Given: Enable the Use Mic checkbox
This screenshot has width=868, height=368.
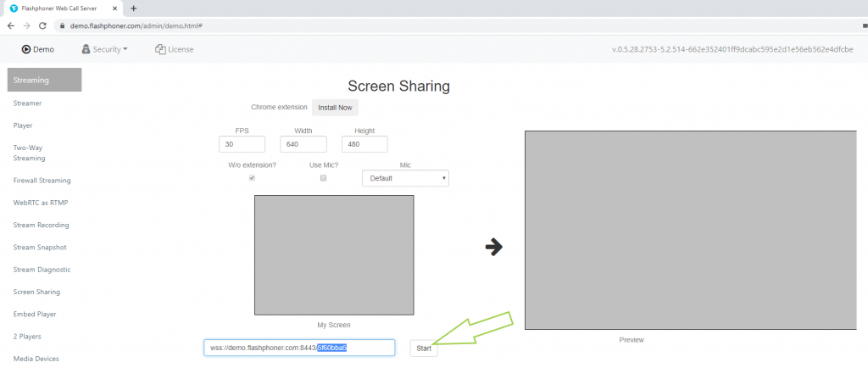Looking at the screenshot, I should click(x=323, y=177).
